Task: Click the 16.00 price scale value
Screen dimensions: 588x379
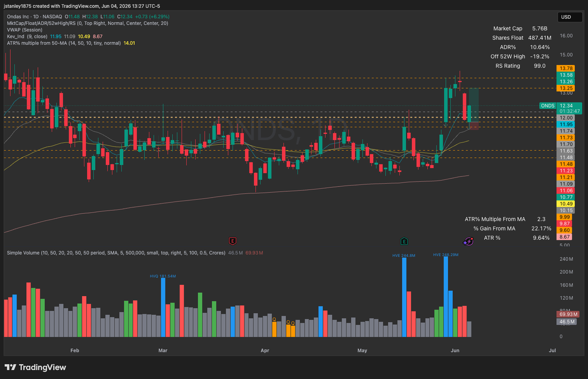Action: [x=566, y=36]
